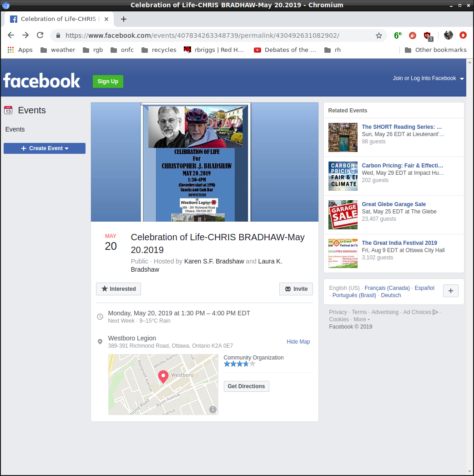Open The SHORT Reading Series event

pyautogui.click(x=402, y=127)
